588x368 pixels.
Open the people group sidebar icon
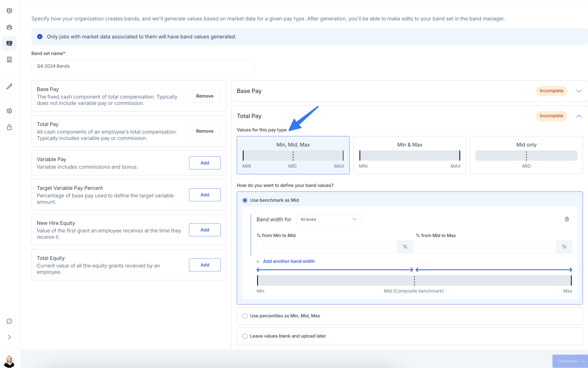pyautogui.click(x=9, y=27)
